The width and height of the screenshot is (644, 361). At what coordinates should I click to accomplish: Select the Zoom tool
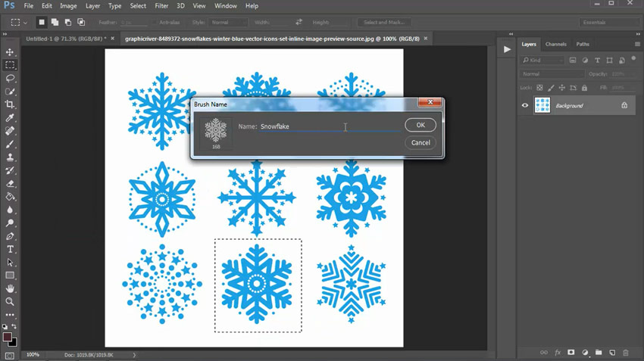10,301
